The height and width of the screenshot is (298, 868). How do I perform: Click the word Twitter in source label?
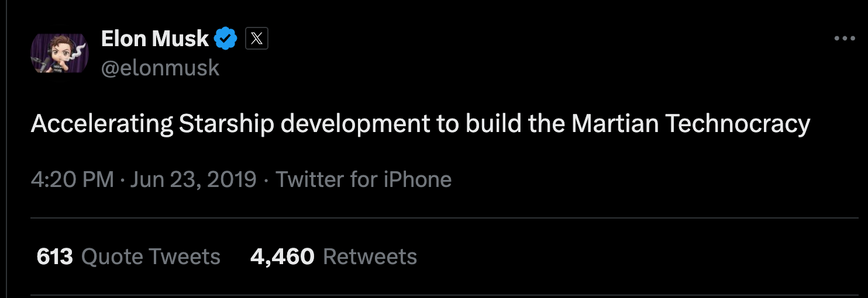(x=309, y=179)
